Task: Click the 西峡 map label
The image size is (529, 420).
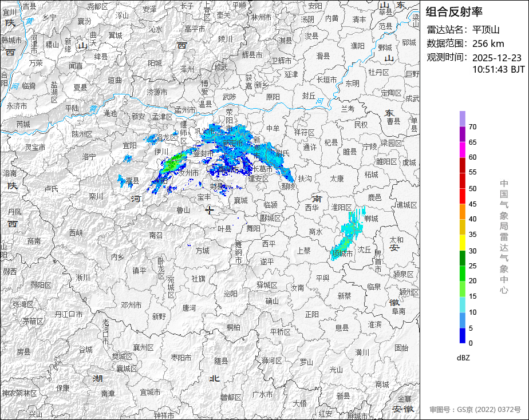Action: (76, 232)
